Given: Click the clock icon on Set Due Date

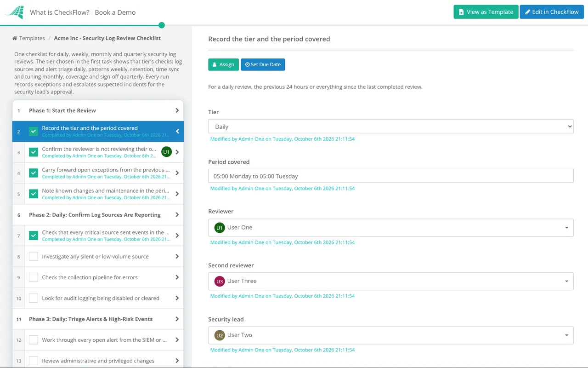Looking at the screenshot, I should tap(248, 65).
